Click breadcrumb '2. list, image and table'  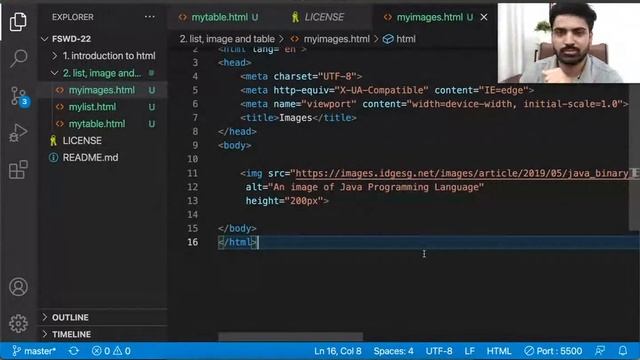click(227, 39)
